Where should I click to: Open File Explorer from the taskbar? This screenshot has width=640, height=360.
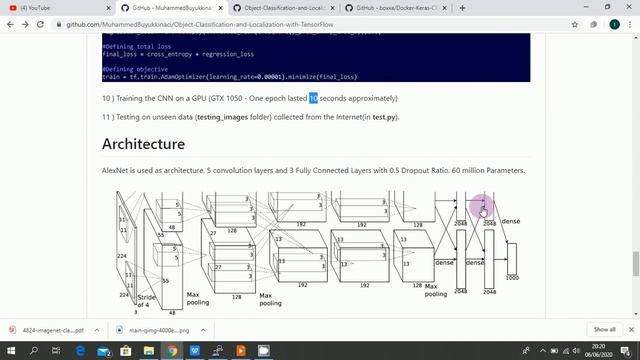[x=149, y=351]
